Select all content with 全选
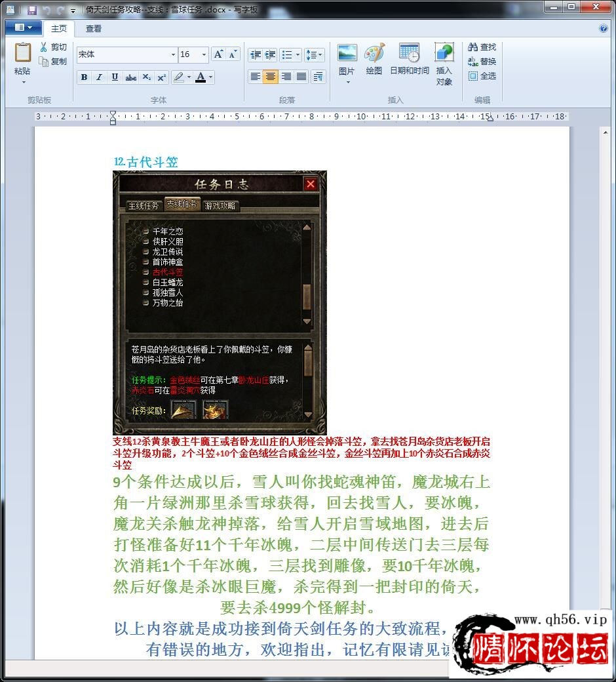The width and height of the screenshot is (616, 682). pos(482,75)
